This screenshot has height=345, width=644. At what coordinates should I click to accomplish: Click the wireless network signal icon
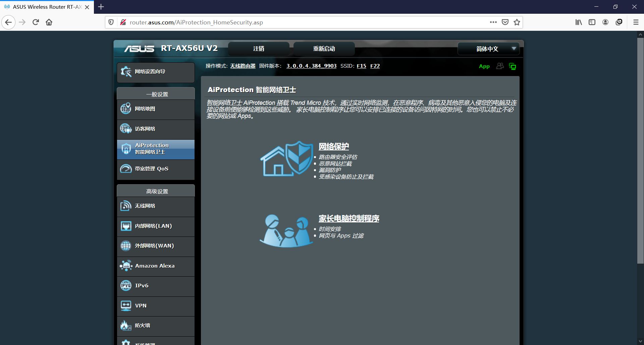click(126, 206)
